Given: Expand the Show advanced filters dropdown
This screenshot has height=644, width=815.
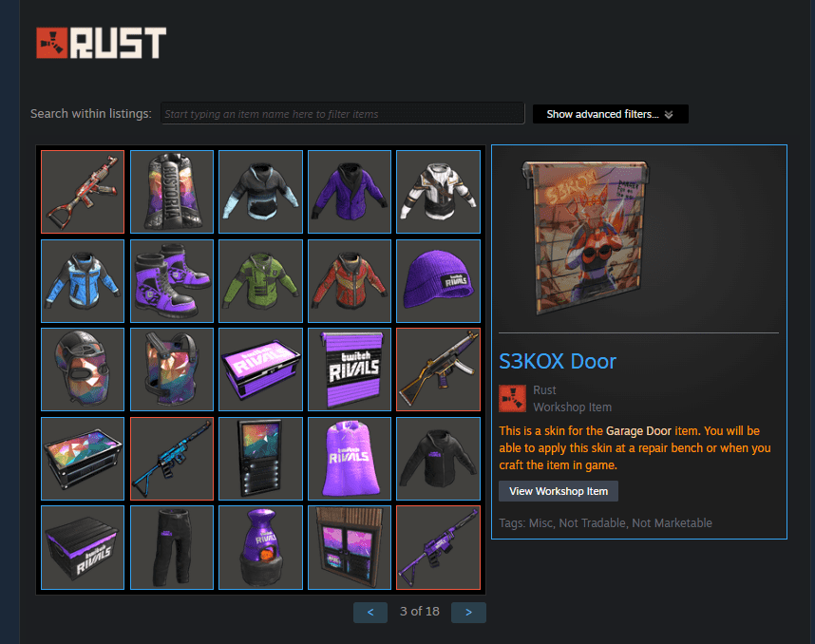Looking at the screenshot, I should tap(610, 114).
